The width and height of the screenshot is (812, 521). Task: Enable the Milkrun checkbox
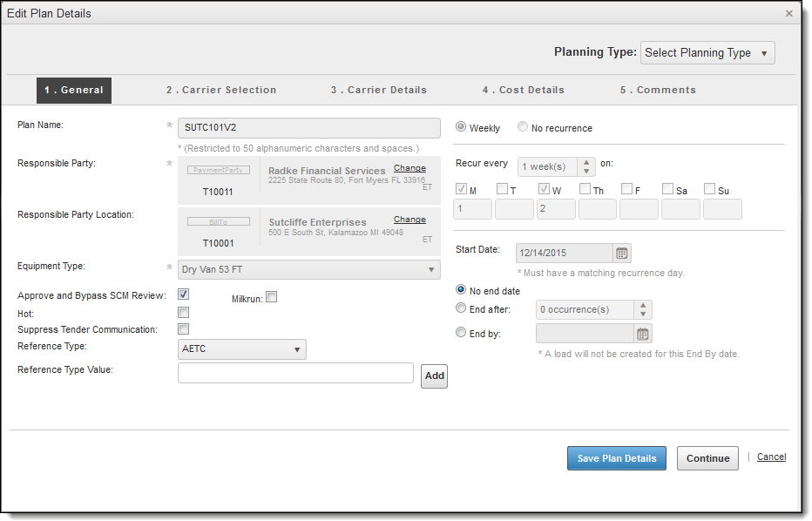pyautogui.click(x=272, y=297)
